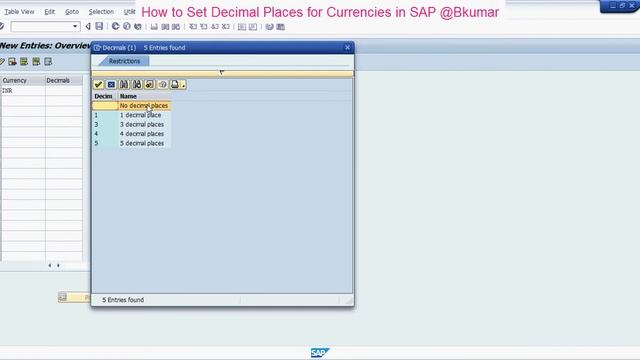Click inside the command input field
Image resolution: width=640 pixels, height=360 pixels.
point(41,27)
